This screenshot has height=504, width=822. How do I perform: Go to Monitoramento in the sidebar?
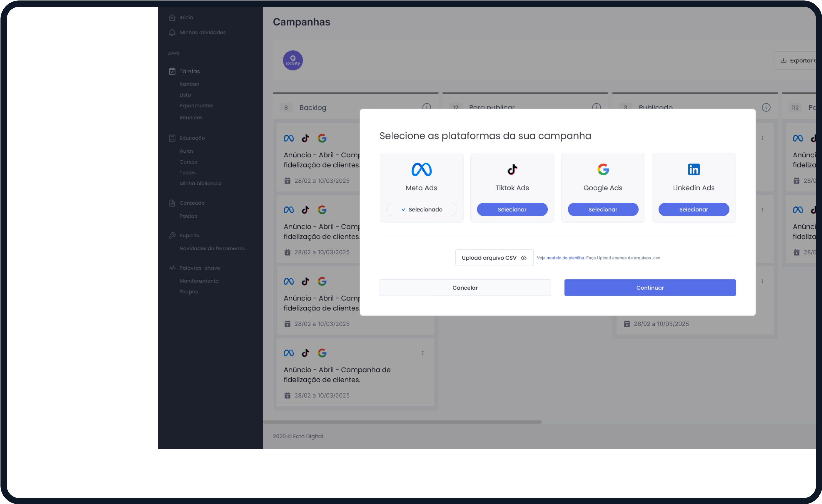pos(199,281)
